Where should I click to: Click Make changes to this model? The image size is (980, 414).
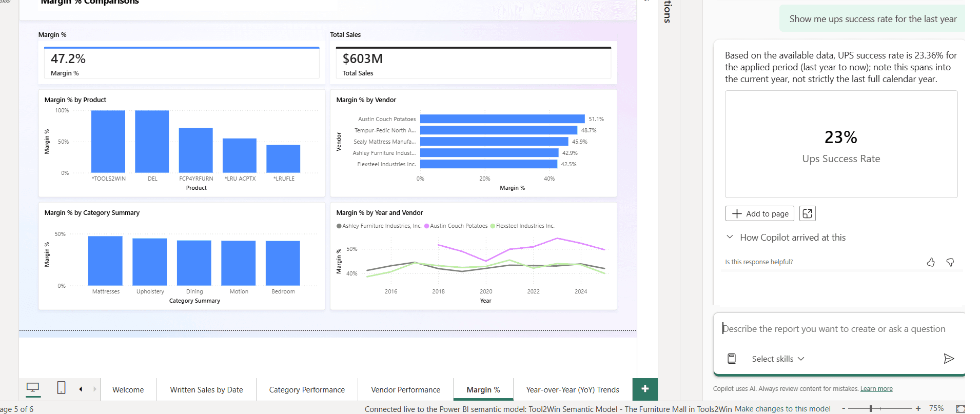(782, 408)
